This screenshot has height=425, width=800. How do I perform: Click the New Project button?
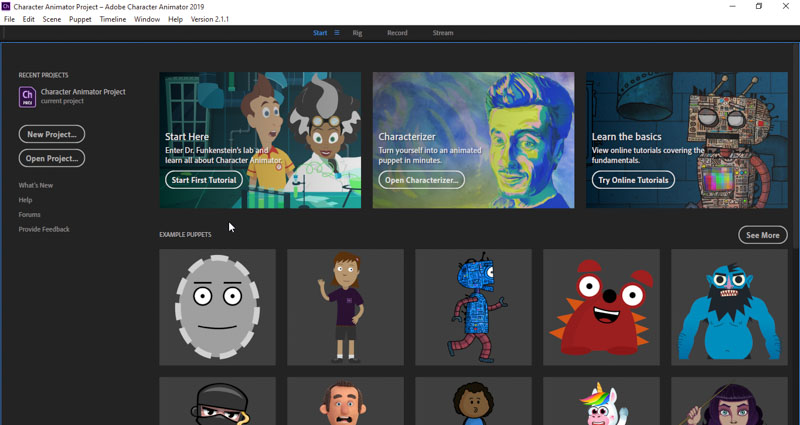point(52,134)
